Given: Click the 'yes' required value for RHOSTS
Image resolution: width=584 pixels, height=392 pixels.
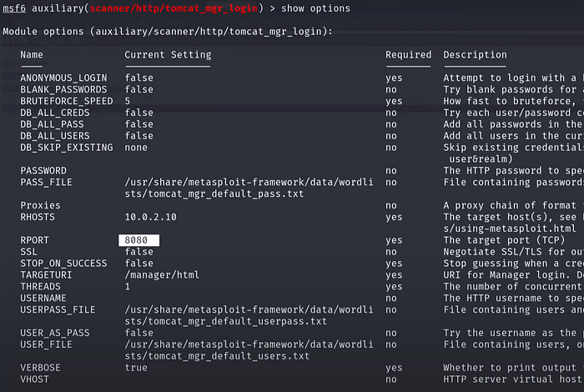Looking at the screenshot, I should 394,217.
